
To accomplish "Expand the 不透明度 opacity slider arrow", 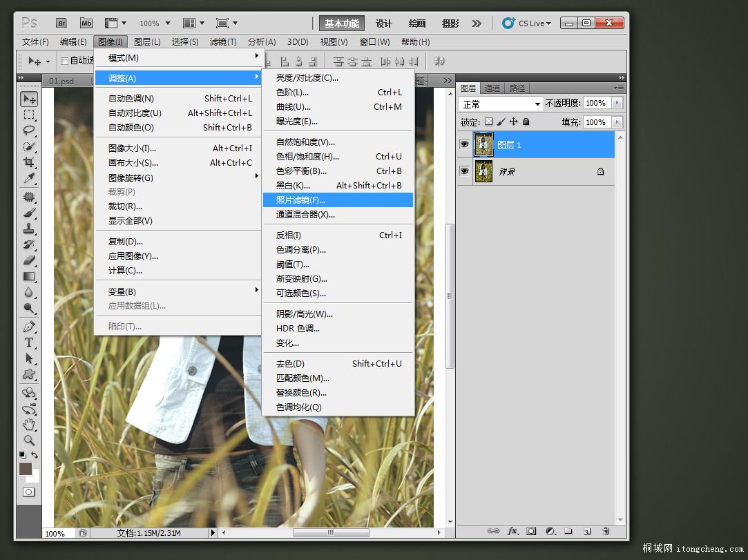I will (x=617, y=103).
